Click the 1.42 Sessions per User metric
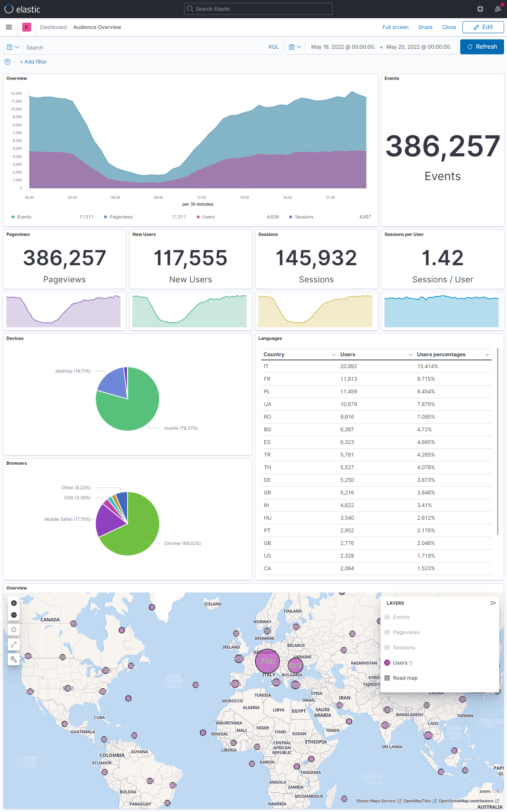The height and width of the screenshot is (812, 507). pyautogui.click(x=443, y=258)
